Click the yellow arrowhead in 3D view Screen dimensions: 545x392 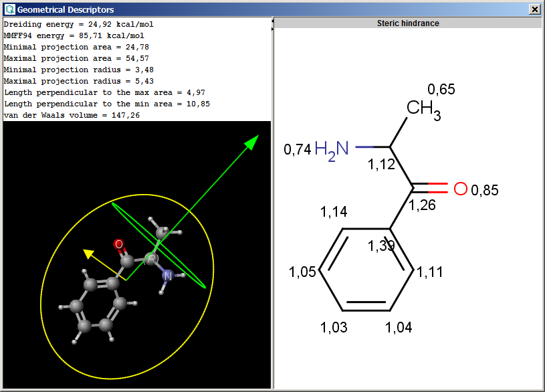[88, 254]
